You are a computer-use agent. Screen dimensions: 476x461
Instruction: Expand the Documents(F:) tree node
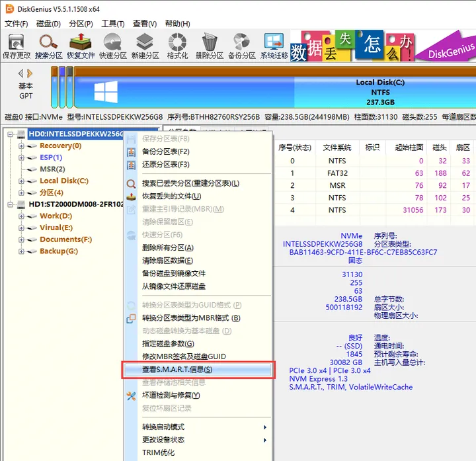point(21,239)
